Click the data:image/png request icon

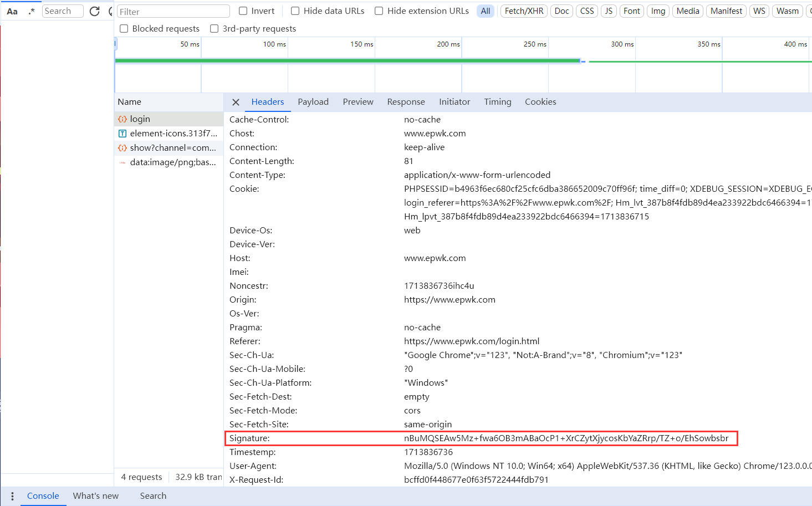(122, 162)
